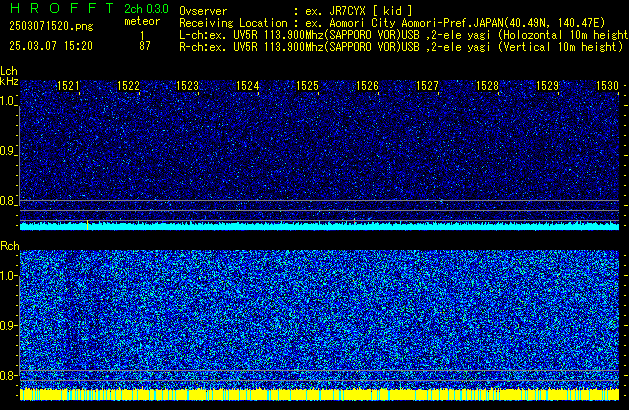Click the 1522 time marker
Image resolution: width=629 pixels, height=410 pixels.
point(128,86)
